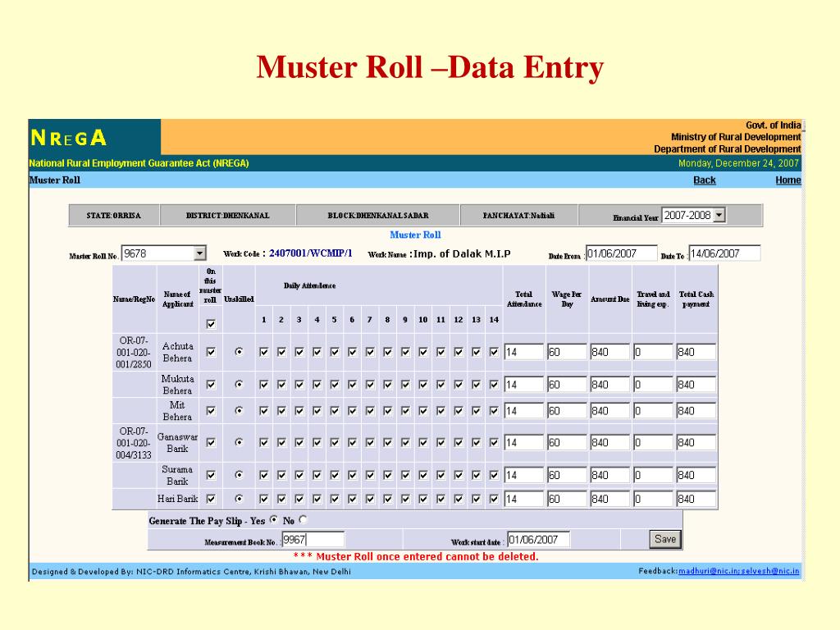Click the blue Muster Roll heading

[415, 235]
